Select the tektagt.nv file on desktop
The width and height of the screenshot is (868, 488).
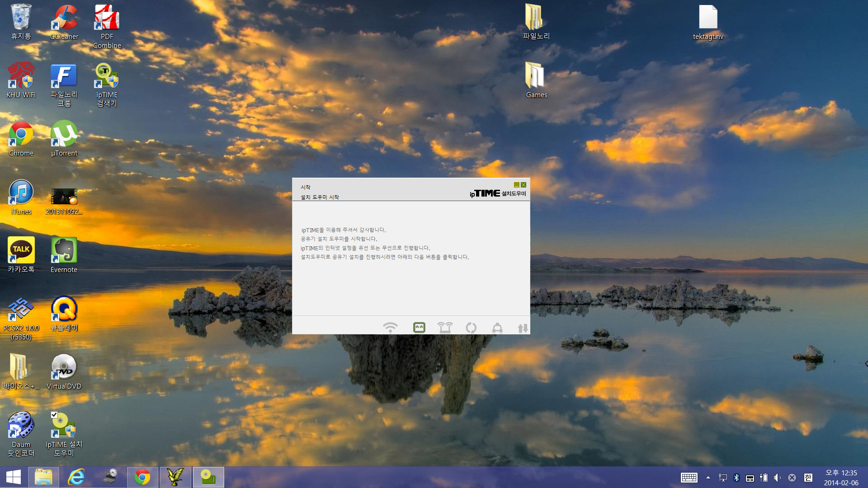pos(708,22)
